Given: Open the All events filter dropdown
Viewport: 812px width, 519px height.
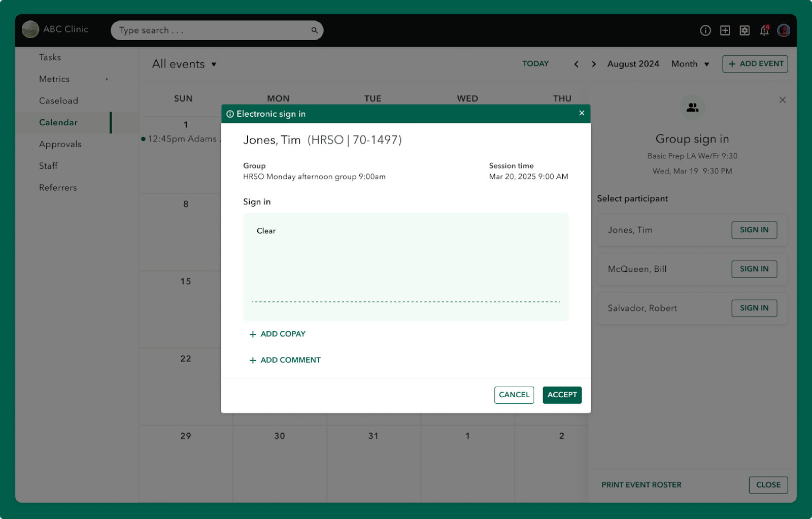Looking at the screenshot, I should [184, 64].
